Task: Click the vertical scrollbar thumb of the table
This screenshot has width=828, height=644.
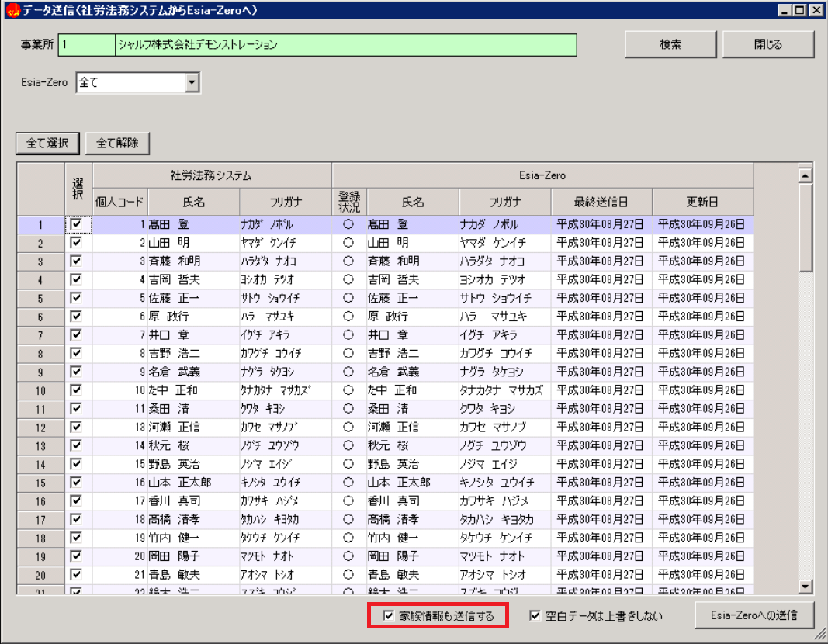Action: tap(805, 227)
